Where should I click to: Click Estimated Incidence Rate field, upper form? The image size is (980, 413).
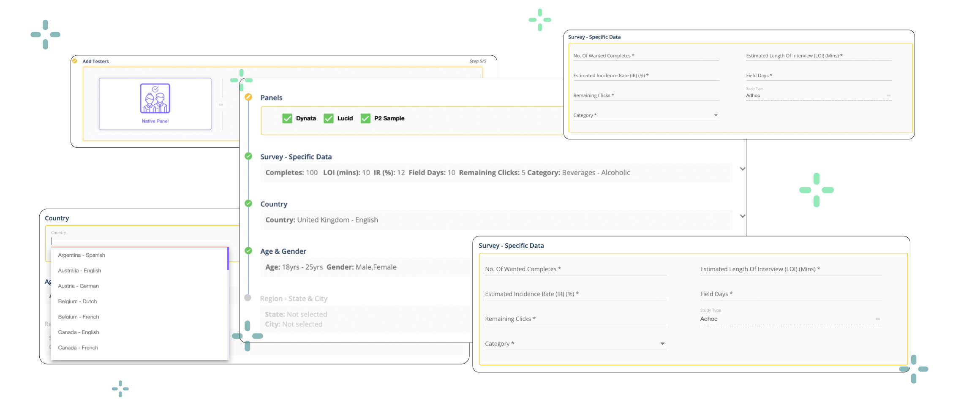coord(646,76)
